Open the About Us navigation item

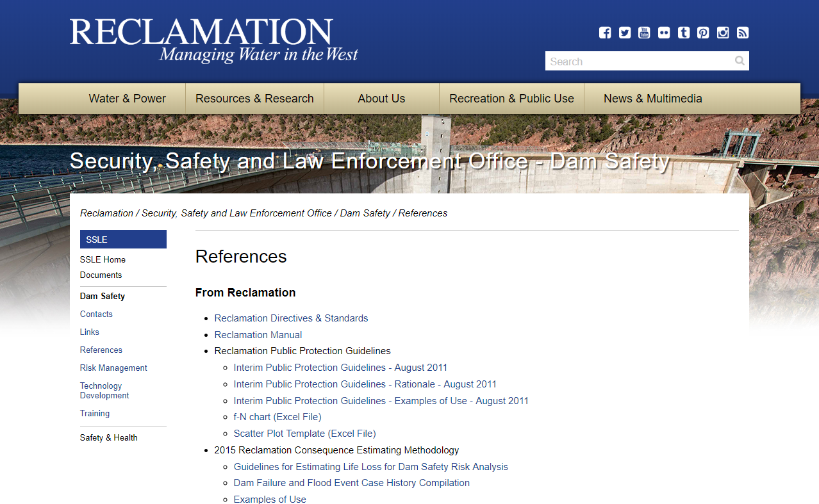[x=381, y=99]
